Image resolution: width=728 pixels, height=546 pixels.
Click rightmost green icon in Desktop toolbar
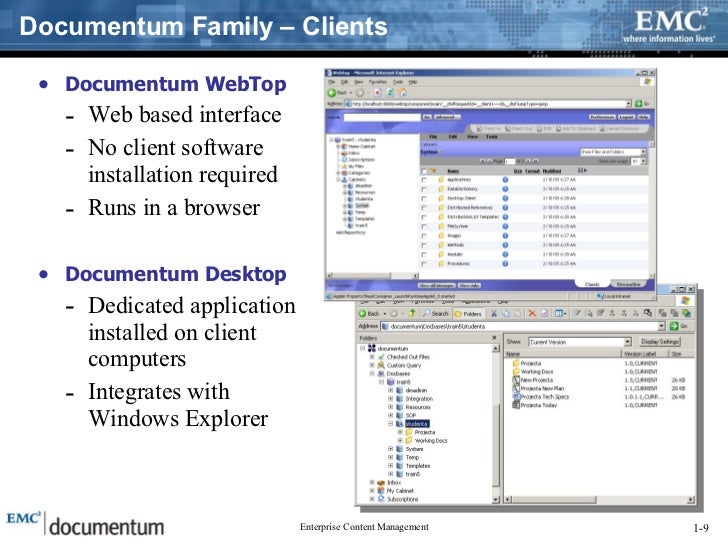pyautogui.click(x=686, y=314)
